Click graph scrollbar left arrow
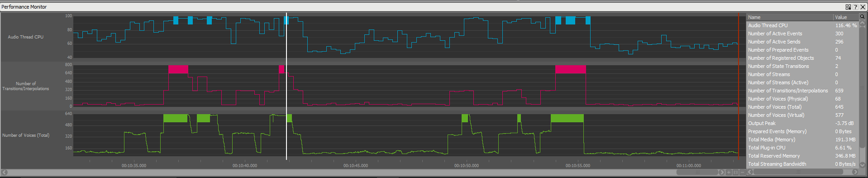This screenshot has width=868, height=178. pos(5,172)
